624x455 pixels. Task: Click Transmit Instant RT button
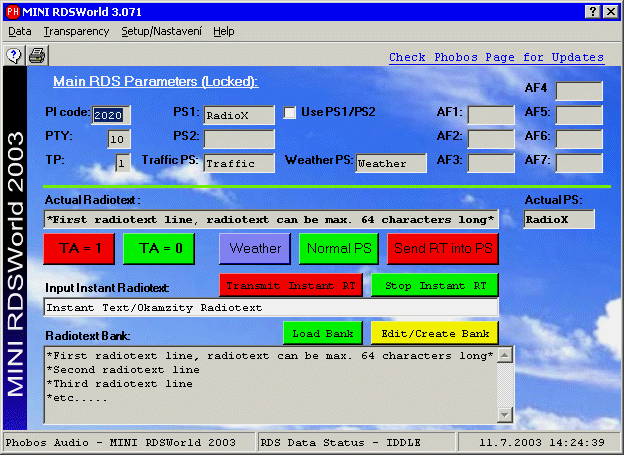pyautogui.click(x=291, y=285)
